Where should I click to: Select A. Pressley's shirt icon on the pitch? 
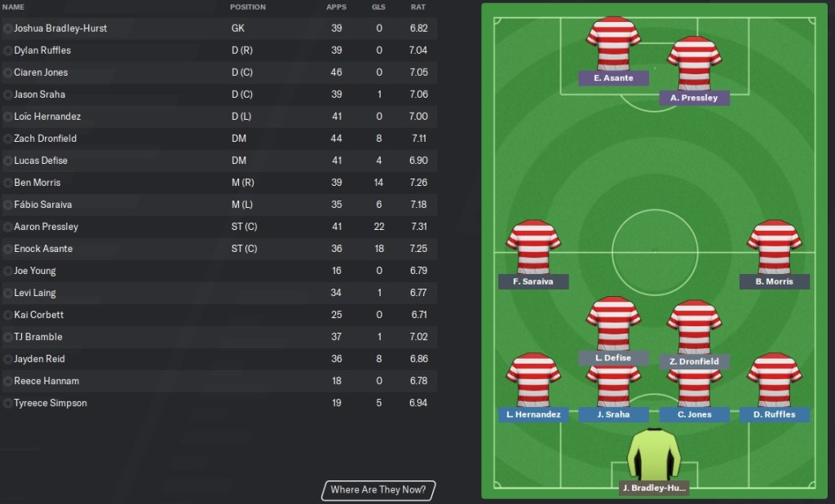(x=694, y=64)
